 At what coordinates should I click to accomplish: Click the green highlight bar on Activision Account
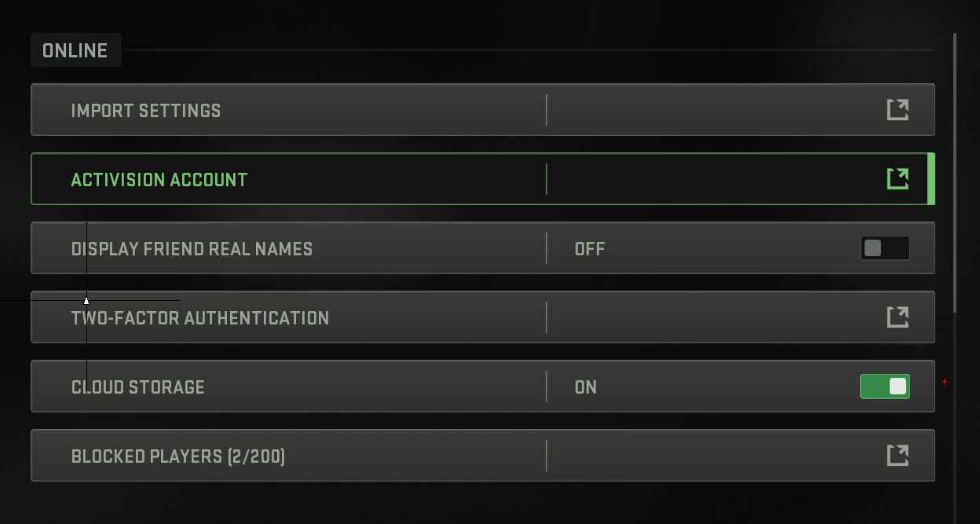pyautogui.click(x=931, y=179)
